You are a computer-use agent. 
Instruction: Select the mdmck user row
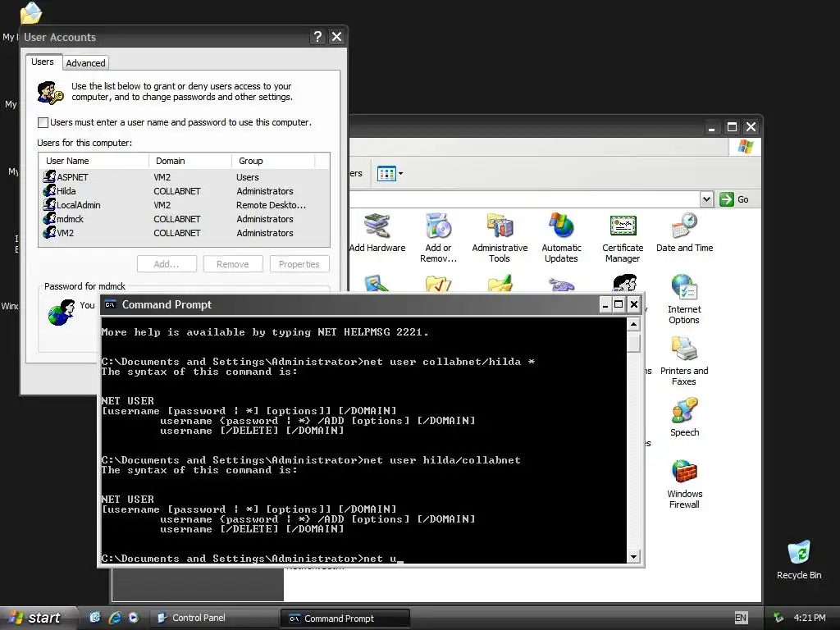coord(184,218)
